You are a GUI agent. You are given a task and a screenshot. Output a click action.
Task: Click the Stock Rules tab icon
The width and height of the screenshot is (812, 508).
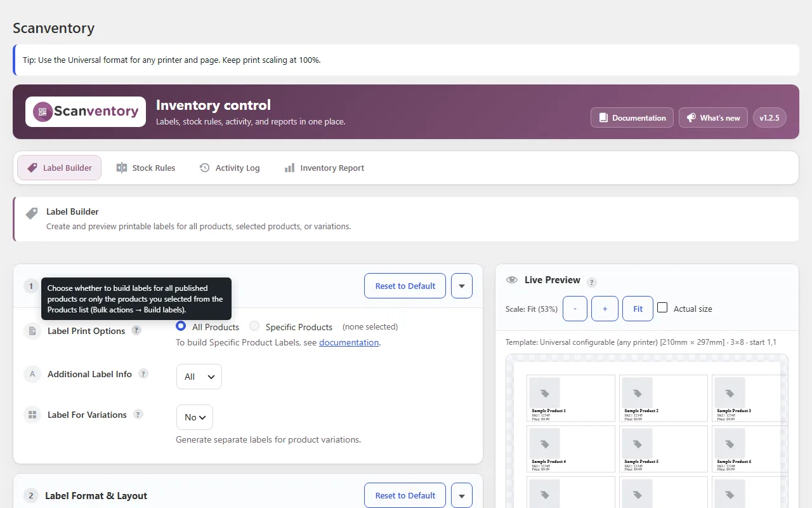coord(122,168)
